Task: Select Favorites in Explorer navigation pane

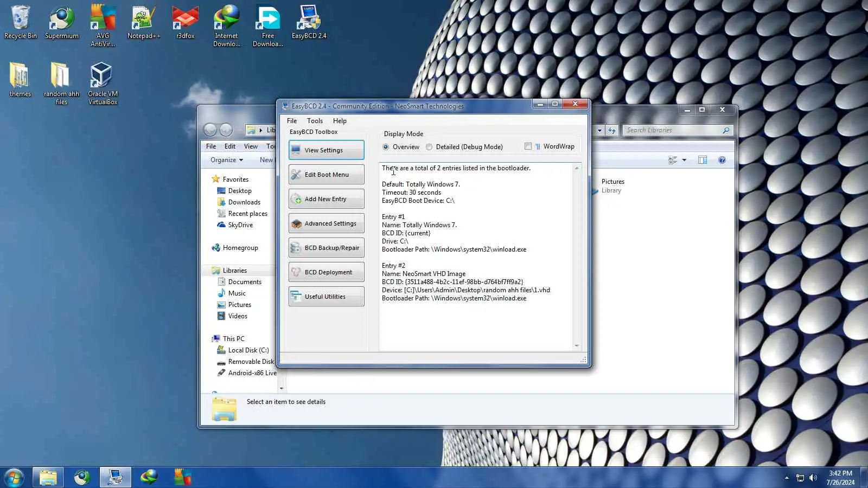Action: click(x=230, y=179)
